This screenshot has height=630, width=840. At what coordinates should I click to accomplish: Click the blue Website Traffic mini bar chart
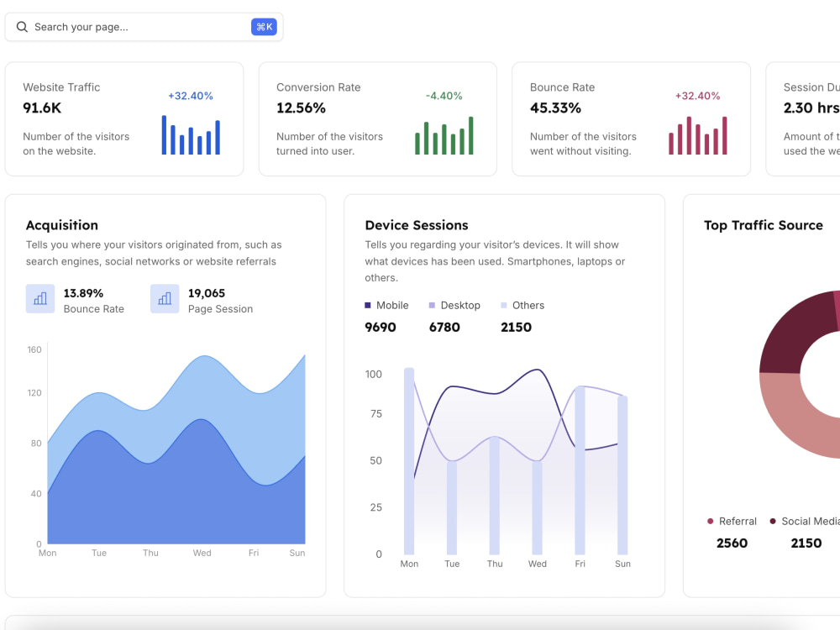click(x=191, y=135)
